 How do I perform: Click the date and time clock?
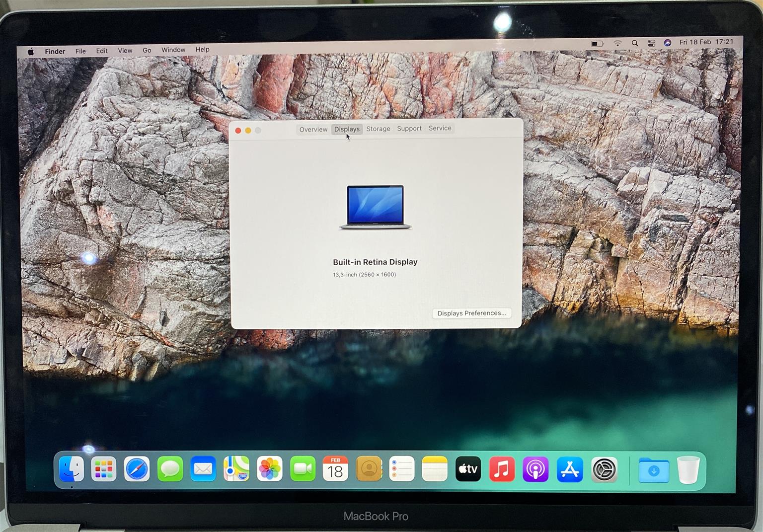point(706,42)
